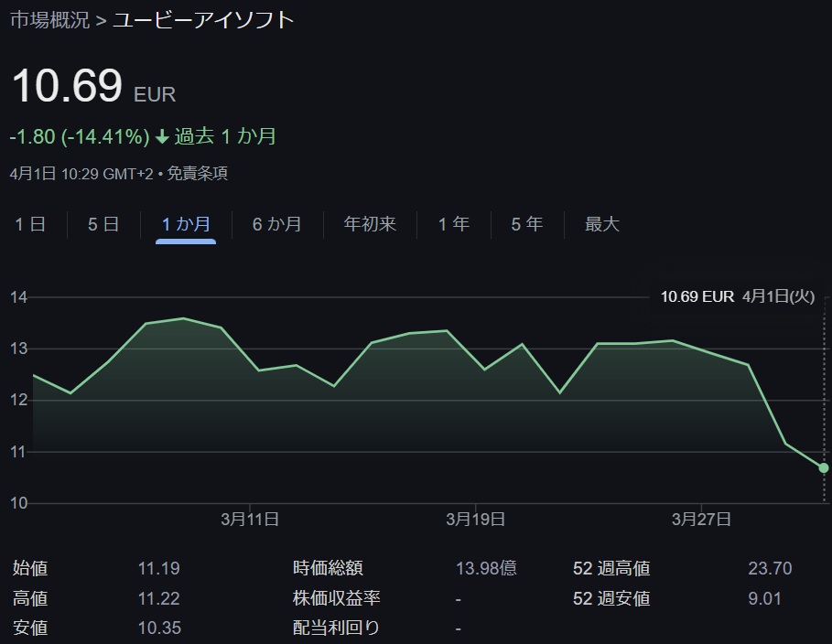Viewport: 832px width, 644px height.
Task: Click the y-axis label 14
Action: (x=18, y=297)
